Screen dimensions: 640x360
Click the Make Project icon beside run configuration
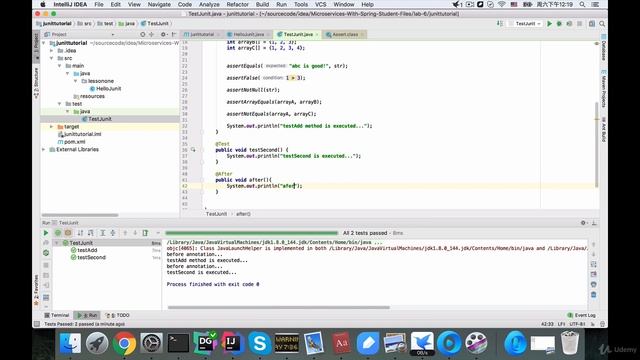click(500, 24)
